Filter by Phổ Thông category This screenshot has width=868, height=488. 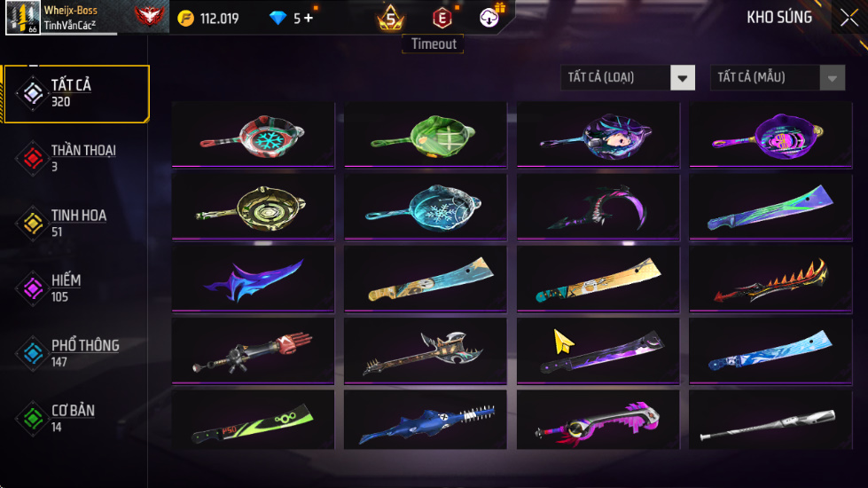pyautogui.click(x=76, y=353)
